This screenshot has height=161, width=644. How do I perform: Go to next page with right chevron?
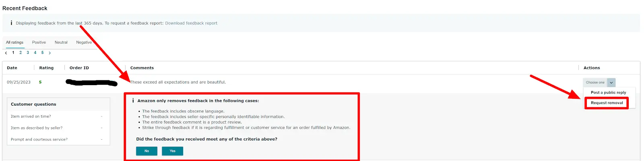[x=50, y=53]
